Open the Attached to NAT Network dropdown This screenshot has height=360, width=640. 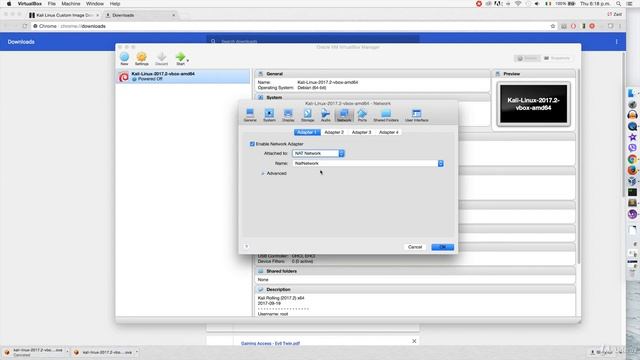(318, 153)
